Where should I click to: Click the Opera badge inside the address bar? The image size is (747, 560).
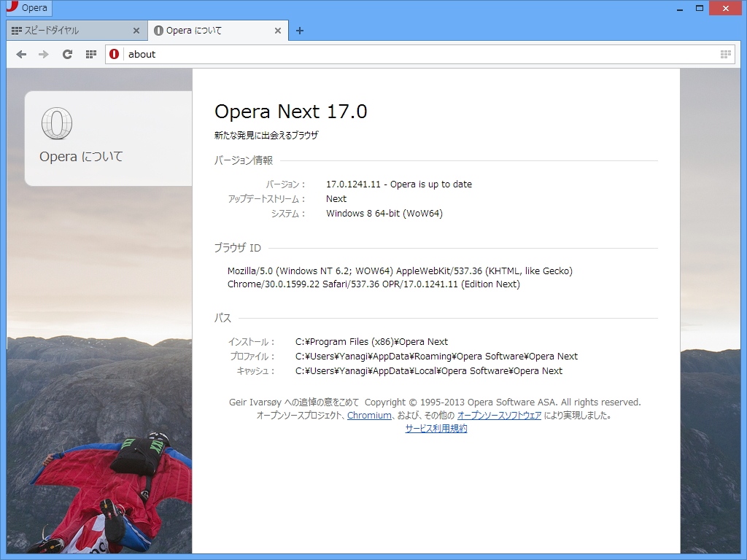pyautogui.click(x=115, y=54)
